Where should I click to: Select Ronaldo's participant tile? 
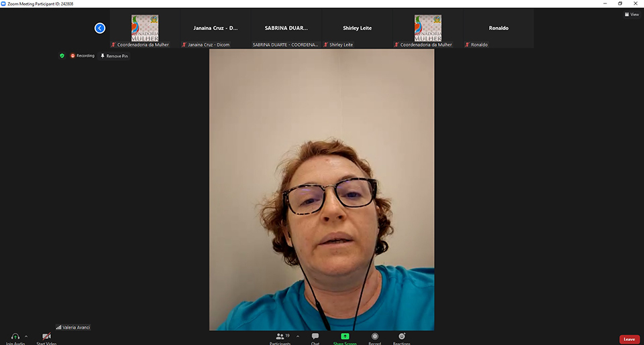(x=498, y=28)
